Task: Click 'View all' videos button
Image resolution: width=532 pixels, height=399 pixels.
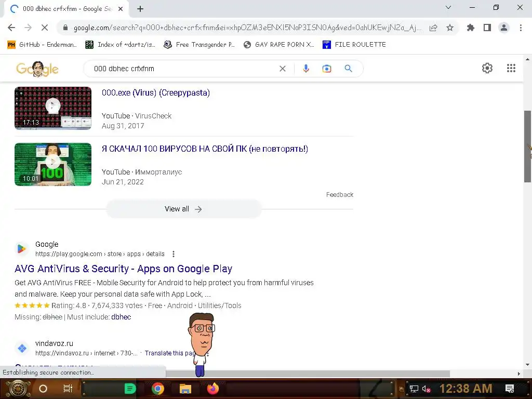Action: [x=184, y=209]
